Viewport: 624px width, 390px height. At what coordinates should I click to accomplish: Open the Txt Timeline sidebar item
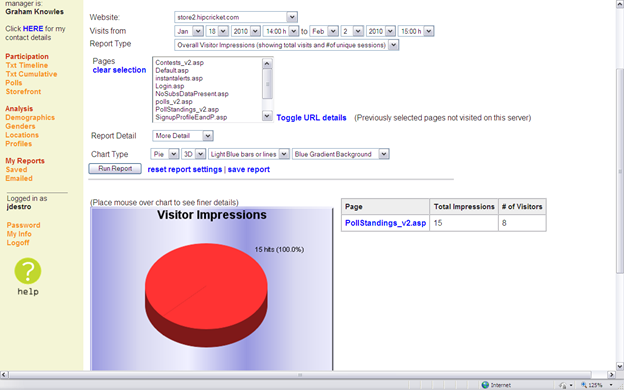click(x=27, y=65)
